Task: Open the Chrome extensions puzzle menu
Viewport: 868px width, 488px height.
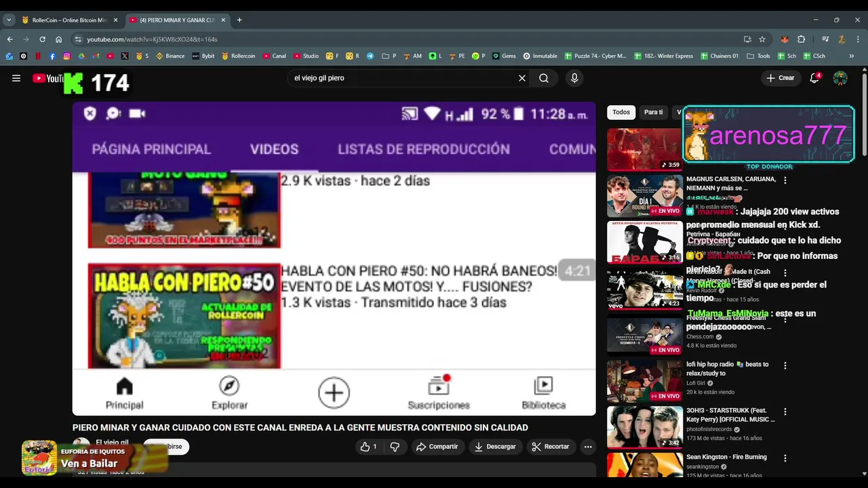Action: (801, 39)
